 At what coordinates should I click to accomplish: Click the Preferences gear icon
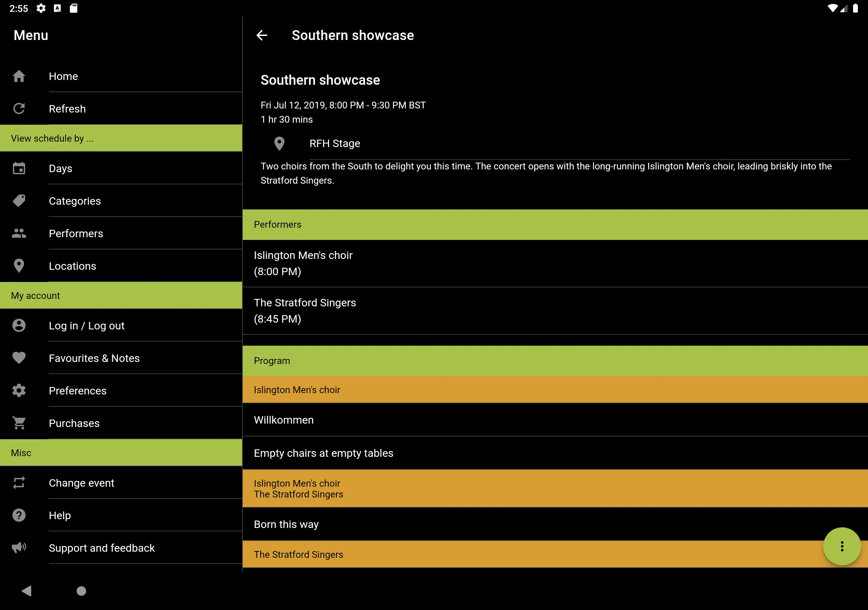tap(19, 390)
